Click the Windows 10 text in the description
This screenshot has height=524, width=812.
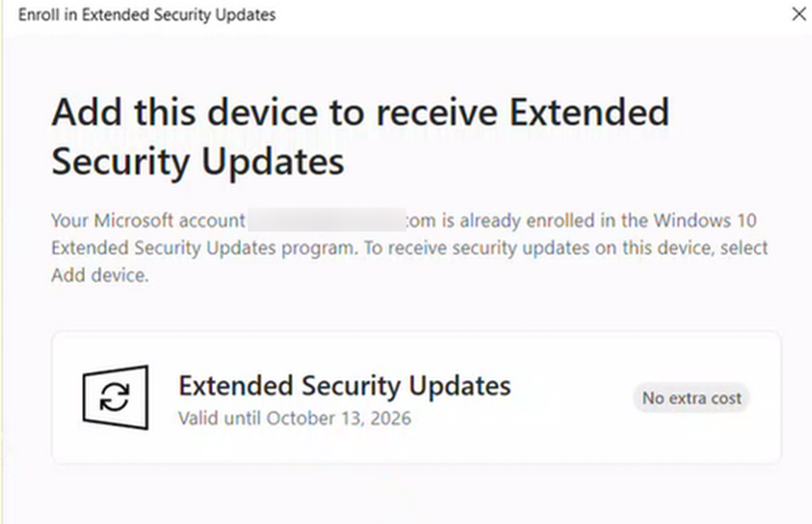(705, 221)
